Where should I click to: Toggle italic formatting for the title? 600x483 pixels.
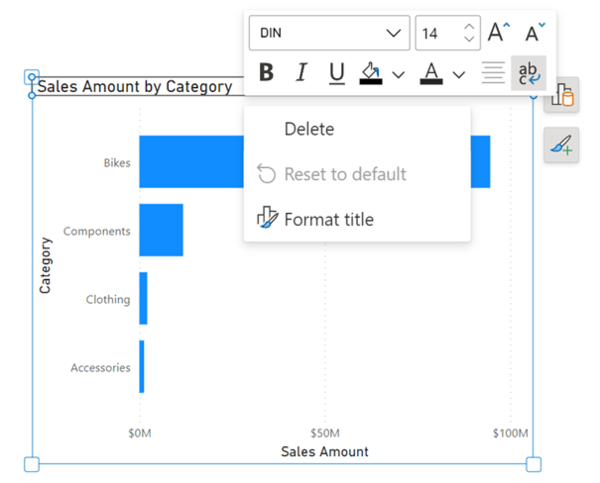pyautogui.click(x=302, y=72)
